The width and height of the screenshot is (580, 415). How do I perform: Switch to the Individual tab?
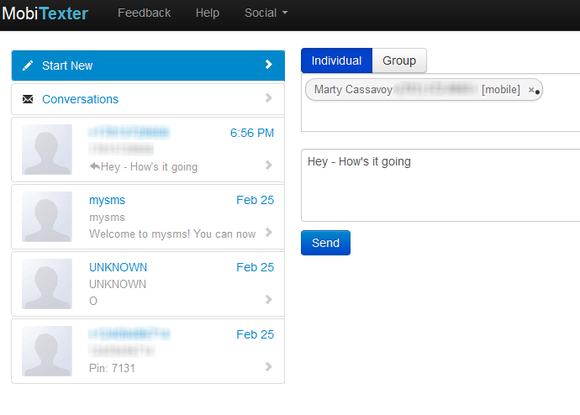pyautogui.click(x=337, y=61)
